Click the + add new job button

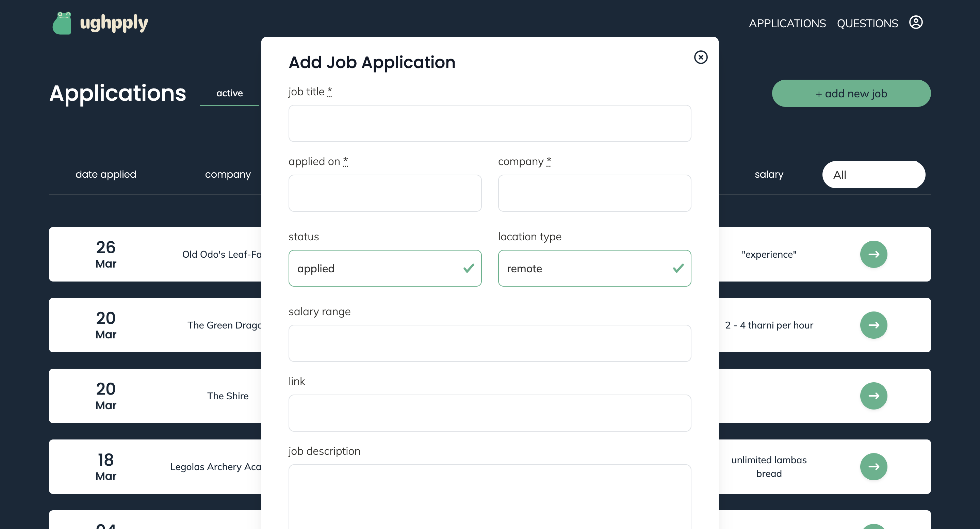[x=851, y=93]
